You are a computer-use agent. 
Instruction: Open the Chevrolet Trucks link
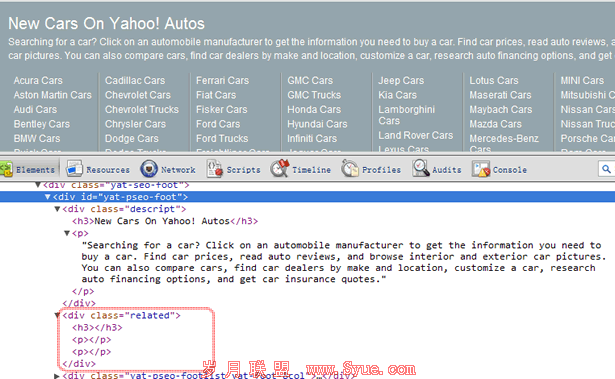142,109
